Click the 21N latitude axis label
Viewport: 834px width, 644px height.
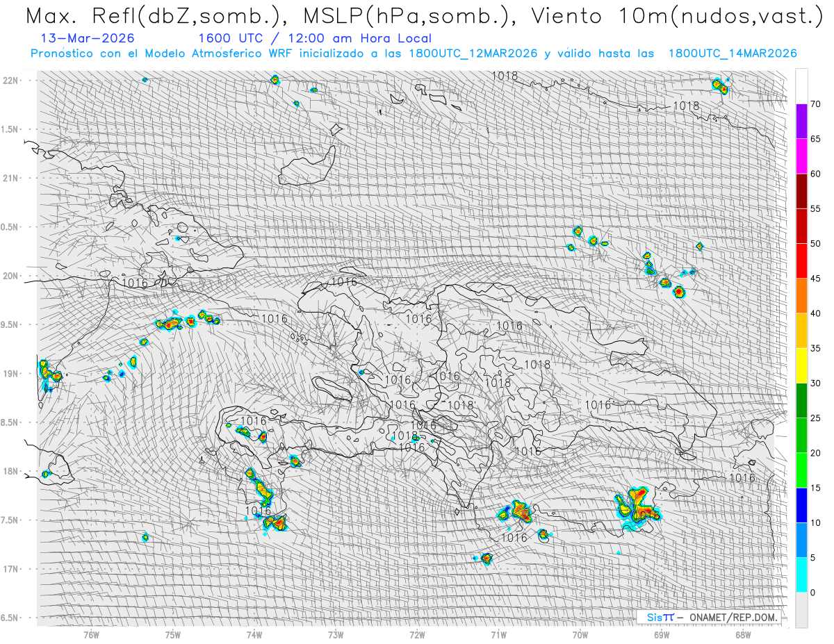[x=10, y=178]
